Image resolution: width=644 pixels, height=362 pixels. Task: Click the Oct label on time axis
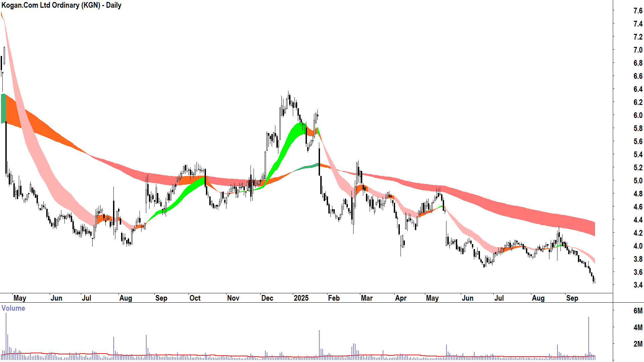tap(195, 298)
